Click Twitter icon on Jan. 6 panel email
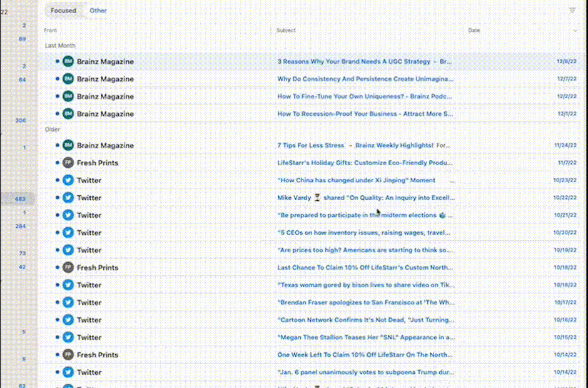The width and height of the screenshot is (588, 388). coord(68,372)
